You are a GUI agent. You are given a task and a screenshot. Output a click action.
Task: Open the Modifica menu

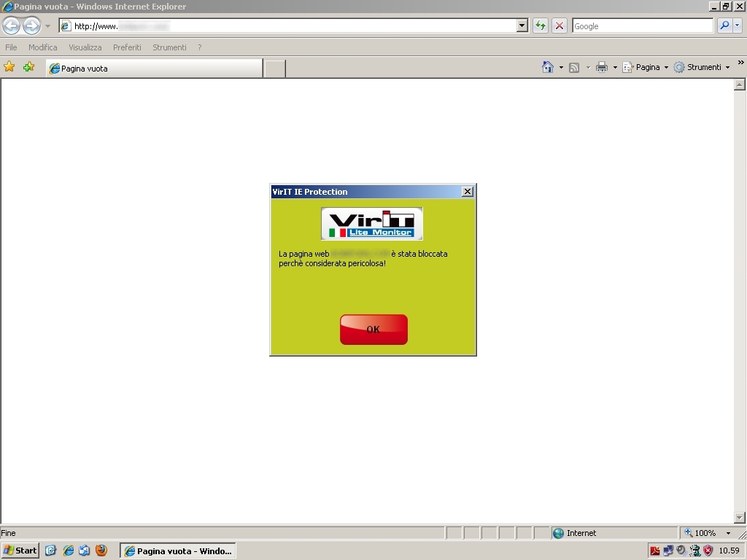pyautogui.click(x=43, y=47)
